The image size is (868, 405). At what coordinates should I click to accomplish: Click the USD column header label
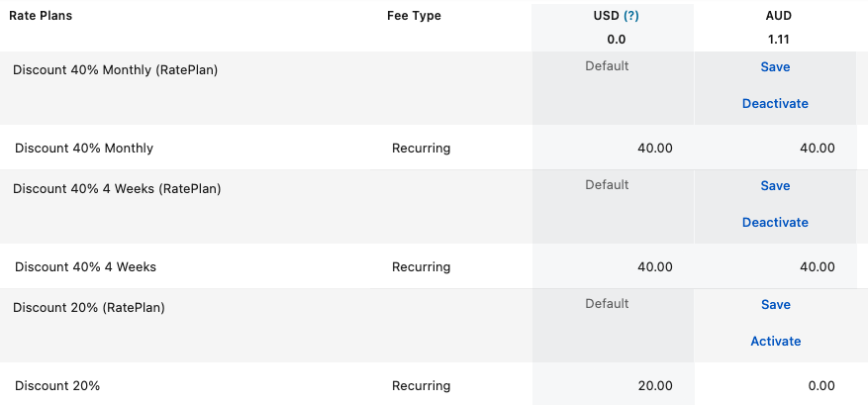(606, 16)
